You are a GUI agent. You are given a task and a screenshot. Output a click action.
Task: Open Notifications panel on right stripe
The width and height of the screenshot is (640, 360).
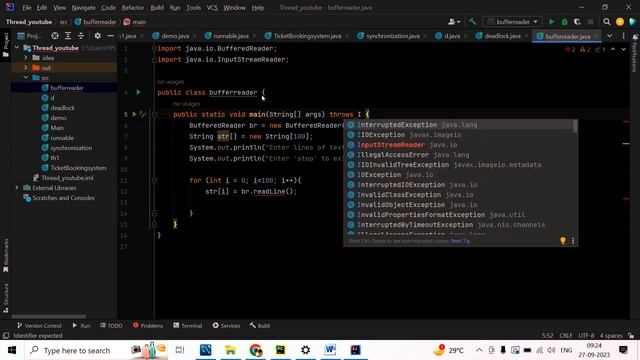635,53
